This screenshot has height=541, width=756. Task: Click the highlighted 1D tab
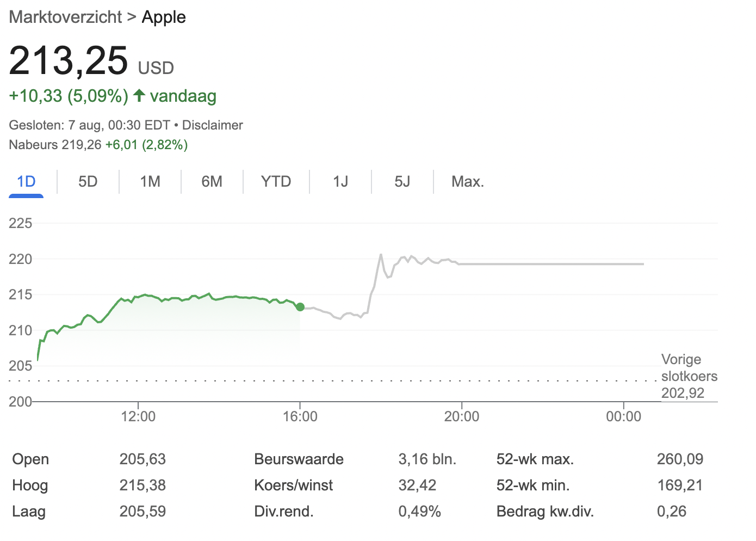[x=26, y=181]
